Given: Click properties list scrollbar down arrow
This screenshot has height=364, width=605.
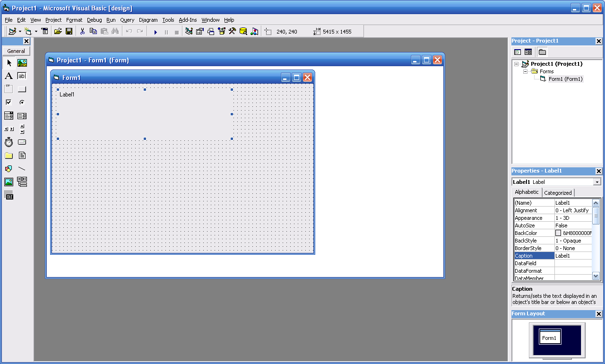Looking at the screenshot, I should 596,276.
